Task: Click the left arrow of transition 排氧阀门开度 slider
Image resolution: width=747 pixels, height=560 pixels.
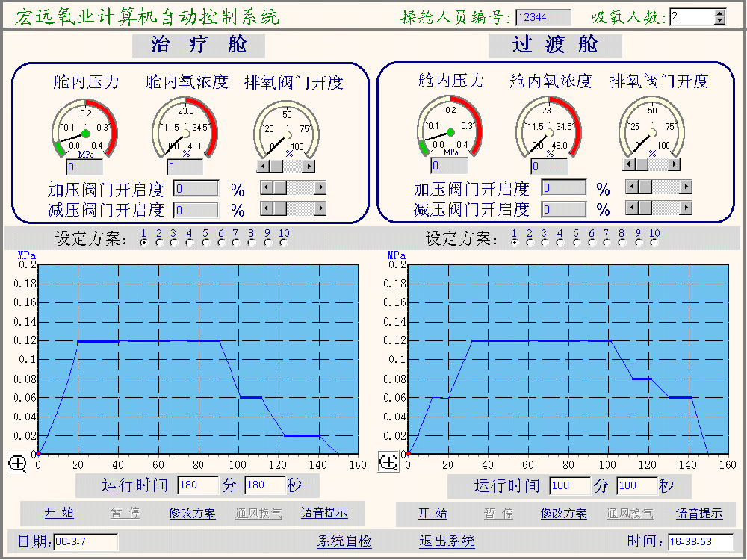Action: point(628,164)
